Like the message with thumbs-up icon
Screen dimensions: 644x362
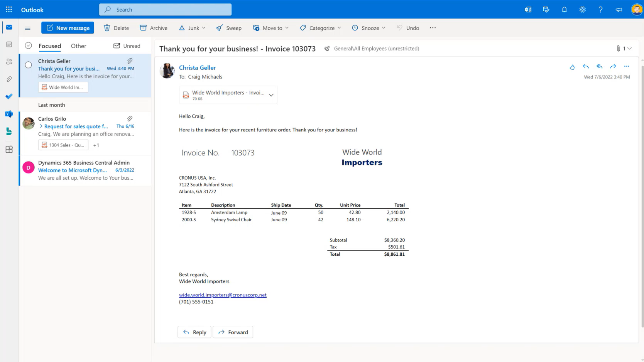pos(572,67)
